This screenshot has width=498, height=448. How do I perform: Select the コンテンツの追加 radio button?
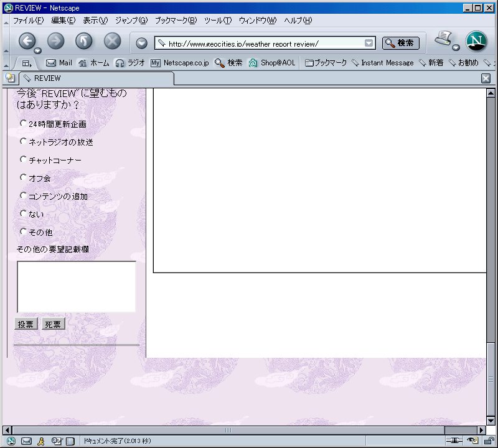click(23, 195)
